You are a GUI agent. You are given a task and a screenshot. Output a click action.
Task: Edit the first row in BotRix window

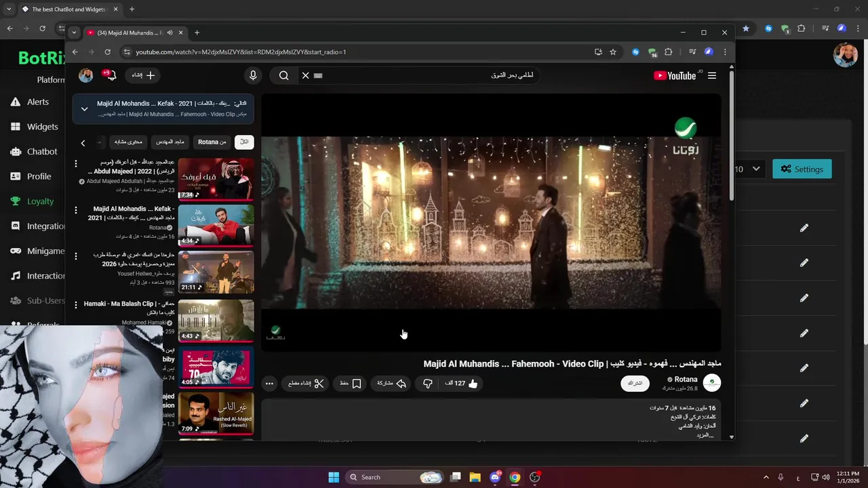(804, 228)
